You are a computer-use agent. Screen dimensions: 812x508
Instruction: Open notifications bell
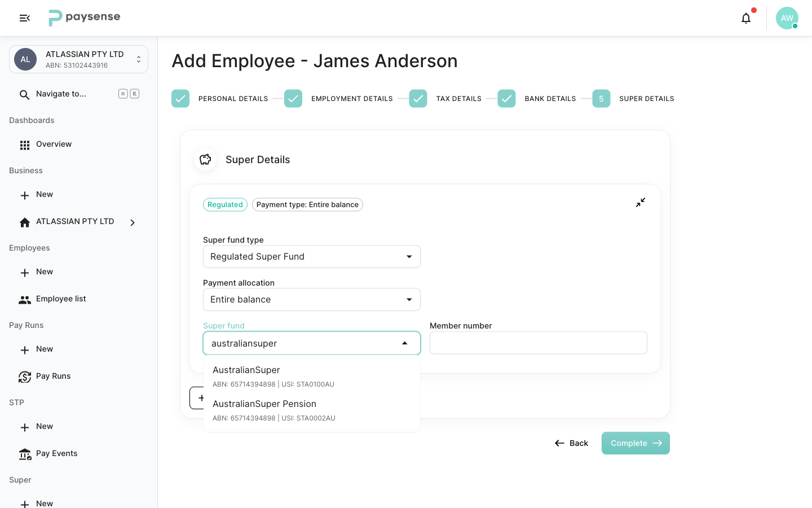click(746, 18)
